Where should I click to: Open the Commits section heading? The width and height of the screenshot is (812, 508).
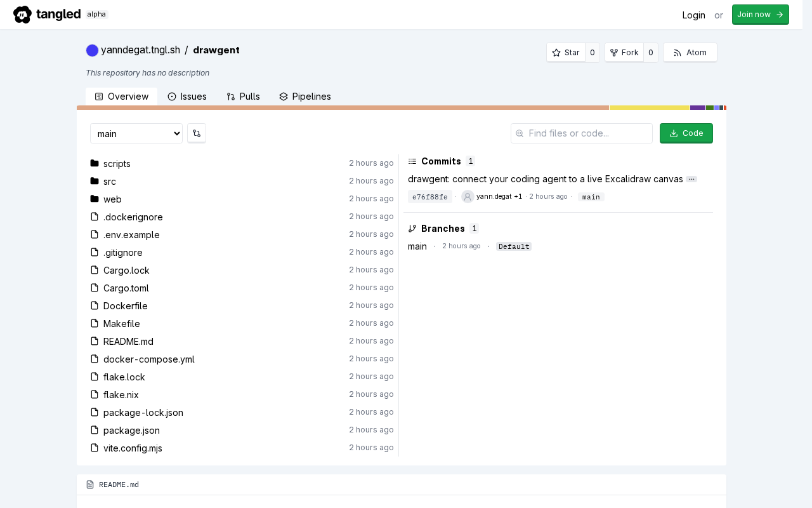[441, 161]
